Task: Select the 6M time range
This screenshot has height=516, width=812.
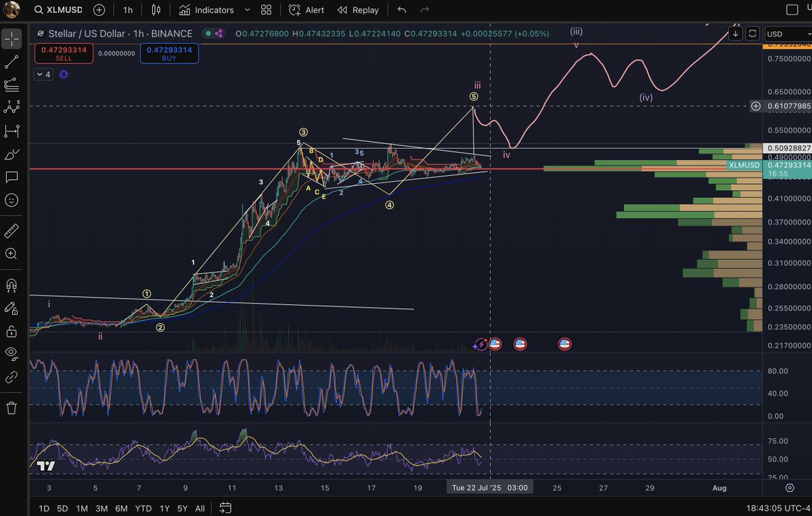Action: point(121,508)
